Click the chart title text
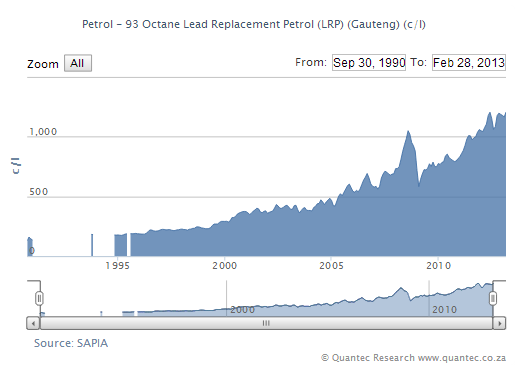521x376 pixels. pyautogui.click(x=254, y=24)
